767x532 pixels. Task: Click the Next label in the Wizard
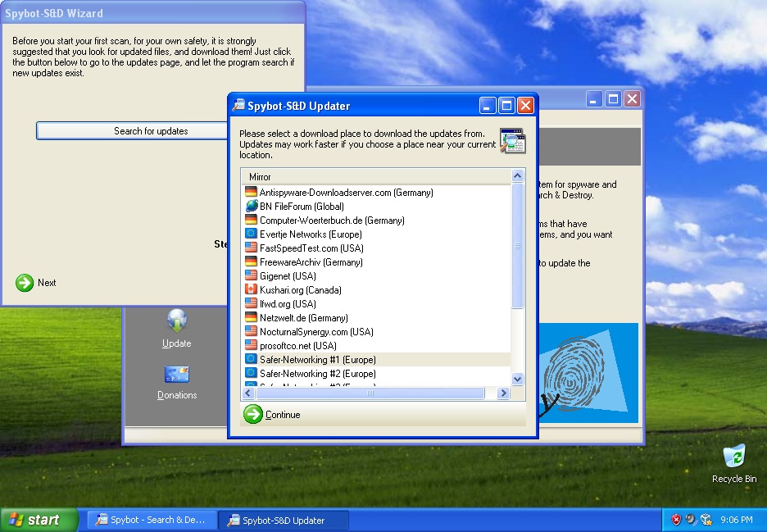47,283
